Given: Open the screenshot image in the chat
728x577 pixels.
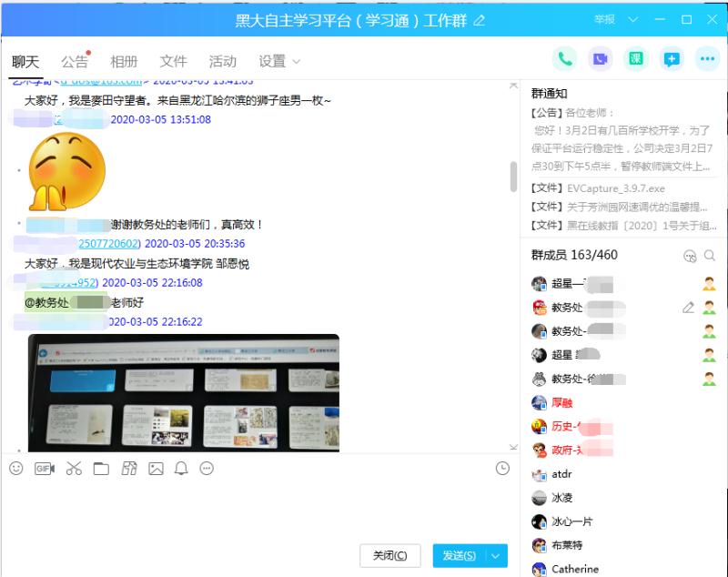Looking at the screenshot, I should [x=183, y=392].
